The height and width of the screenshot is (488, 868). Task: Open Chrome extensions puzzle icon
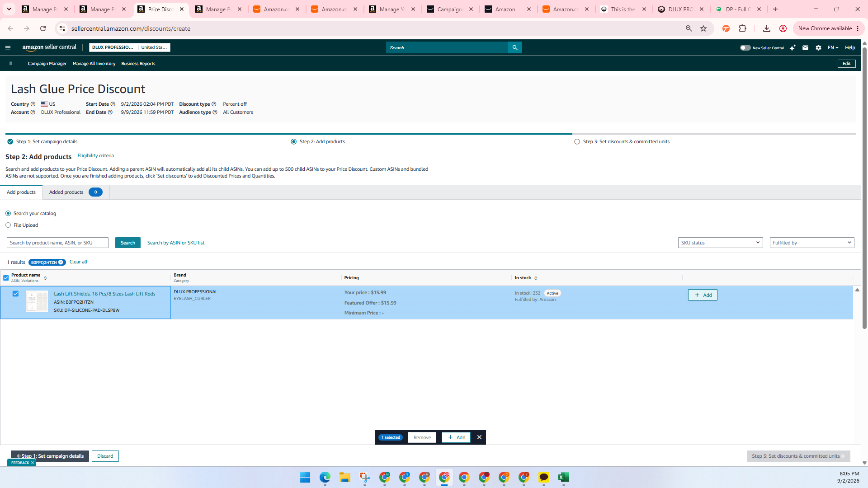coord(742,28)
